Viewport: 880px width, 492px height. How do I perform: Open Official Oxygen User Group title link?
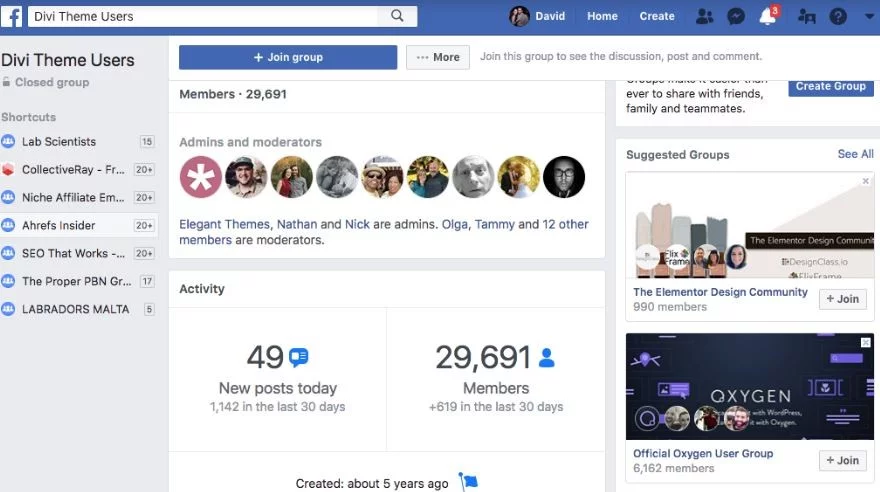(x=703, y=453)
